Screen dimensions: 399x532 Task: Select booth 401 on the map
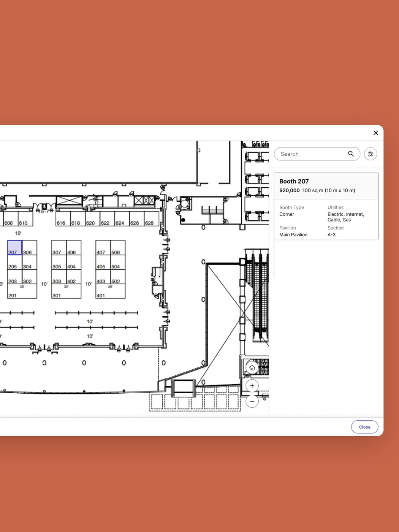point(110,291)
